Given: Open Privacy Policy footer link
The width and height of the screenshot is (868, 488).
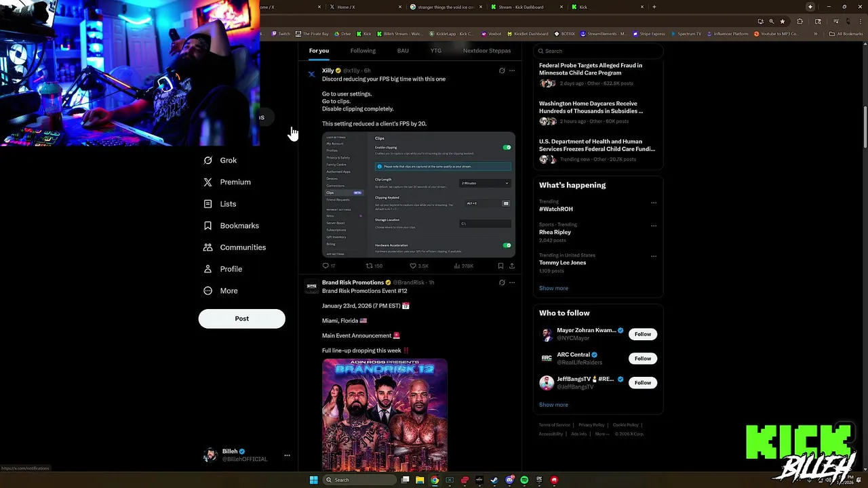Looking at the screenshot, I should point(591,425).
